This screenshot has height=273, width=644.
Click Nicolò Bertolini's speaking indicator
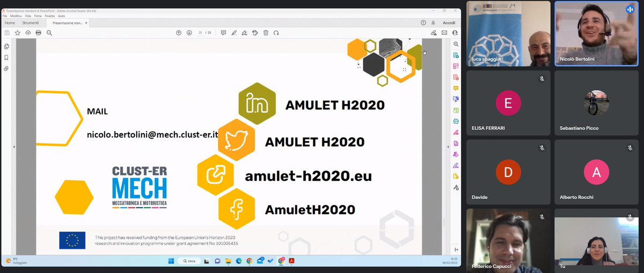[x=630, y=9]
